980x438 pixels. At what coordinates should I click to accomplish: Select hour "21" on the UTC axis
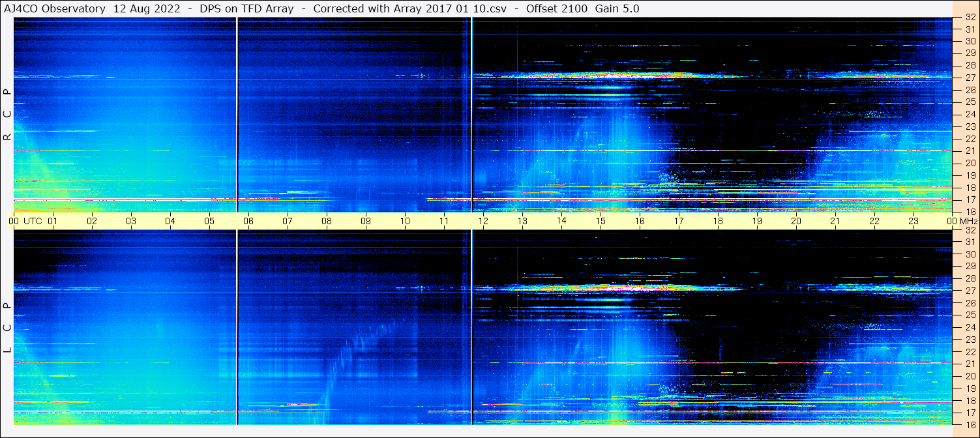[835, 221]
